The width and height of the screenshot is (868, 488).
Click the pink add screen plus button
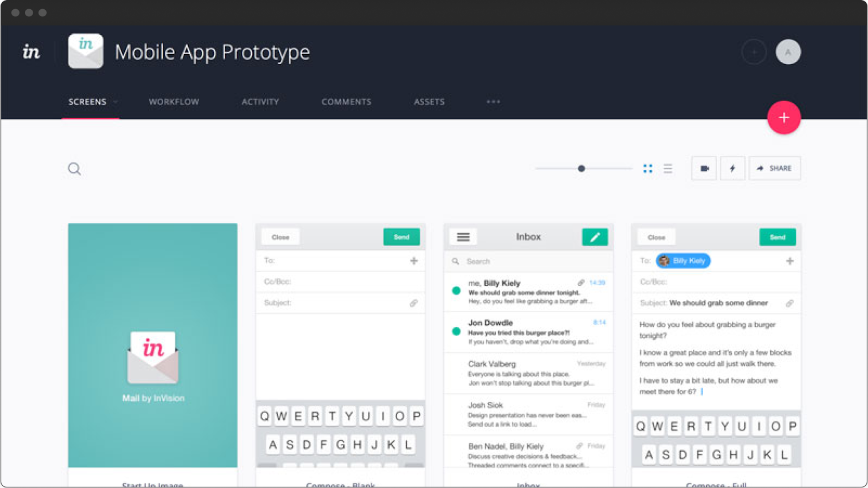pos(784,118)
